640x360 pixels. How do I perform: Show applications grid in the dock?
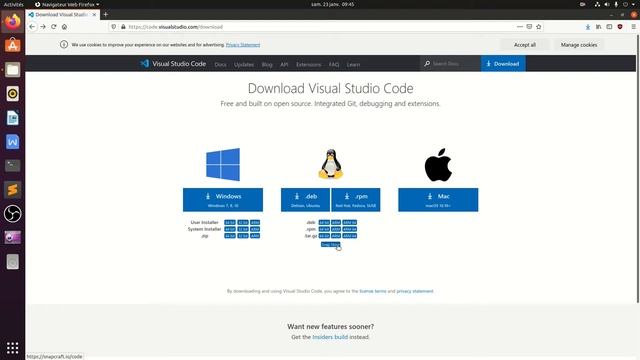click(13, 348)
